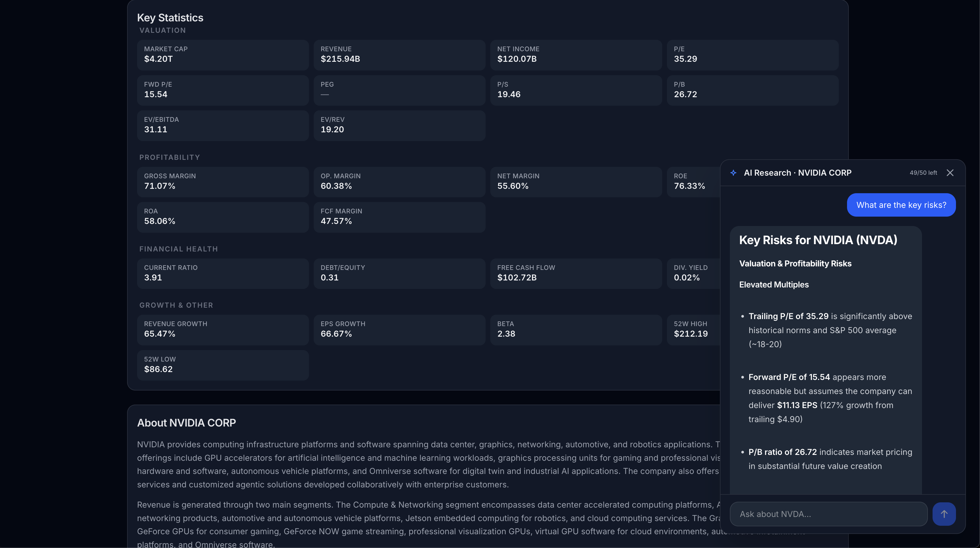Click the Free Cash Flow $102.72B card
The image size is (980, 548).
(576, 273)
